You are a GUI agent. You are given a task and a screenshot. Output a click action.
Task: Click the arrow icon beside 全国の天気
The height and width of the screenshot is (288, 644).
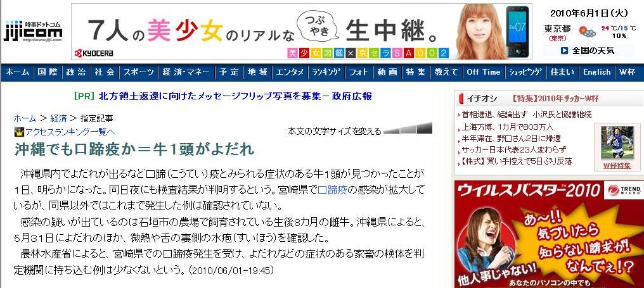(565, 51)
